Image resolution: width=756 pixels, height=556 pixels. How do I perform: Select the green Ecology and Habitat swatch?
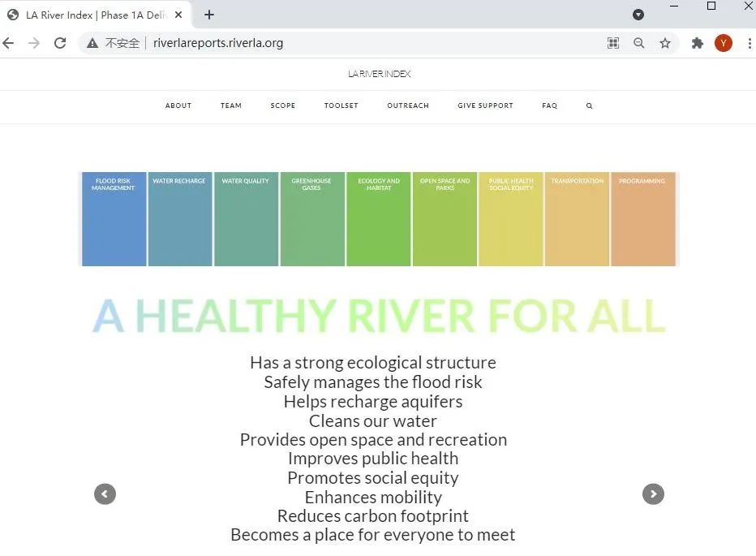pos(378,219)
